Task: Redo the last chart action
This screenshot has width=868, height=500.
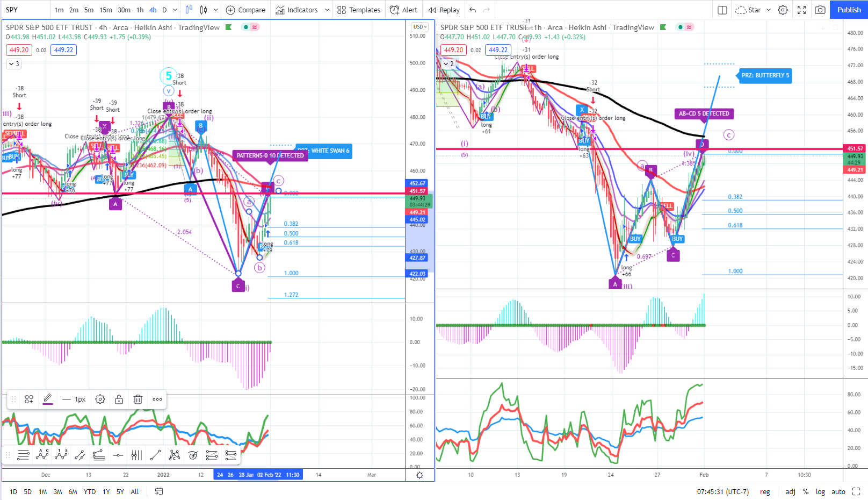Action: point(486,10)
